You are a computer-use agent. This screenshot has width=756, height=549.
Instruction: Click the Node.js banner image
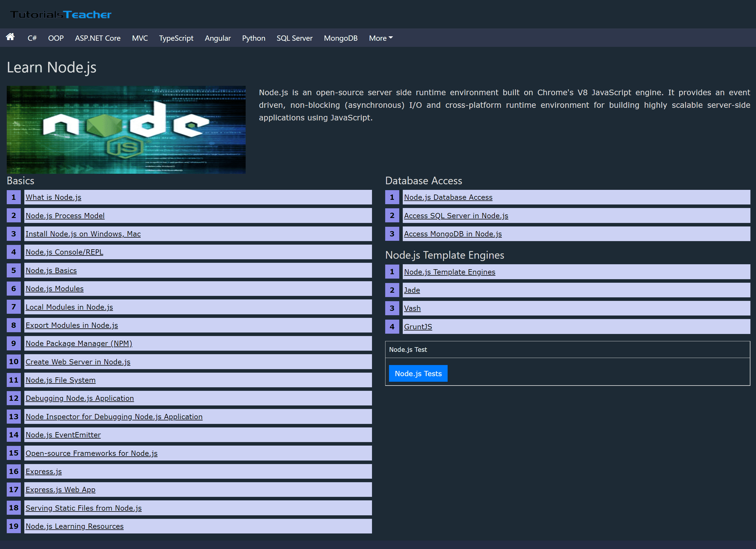(x=126, y=129)
